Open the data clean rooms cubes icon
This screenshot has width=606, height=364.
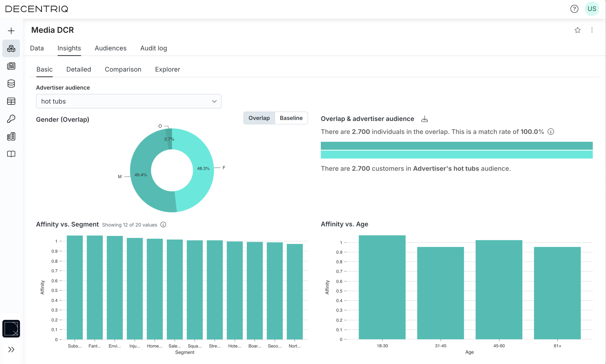click(x=11, y=48)
